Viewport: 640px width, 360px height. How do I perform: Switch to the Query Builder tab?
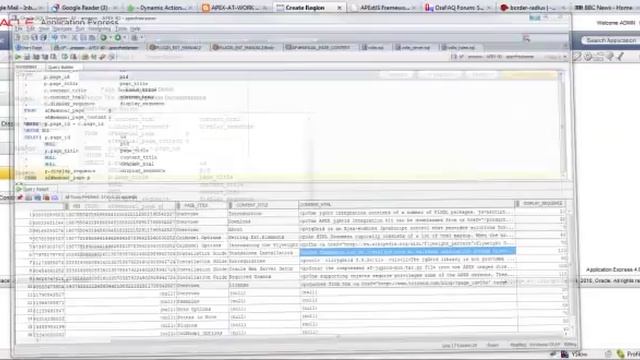click(61, 67)
